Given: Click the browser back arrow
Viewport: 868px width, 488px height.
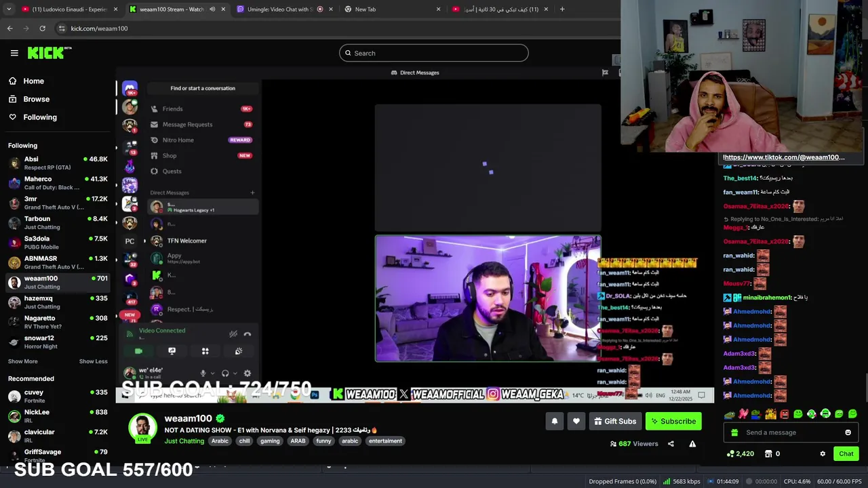Looking at the screenshot, I should [x=9, y=28].
